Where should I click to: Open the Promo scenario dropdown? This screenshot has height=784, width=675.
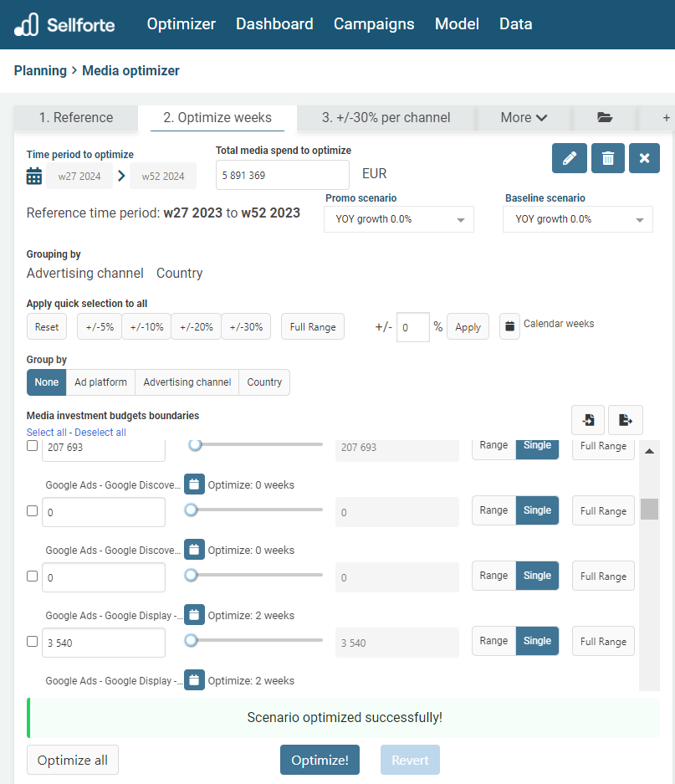point(399,219)
